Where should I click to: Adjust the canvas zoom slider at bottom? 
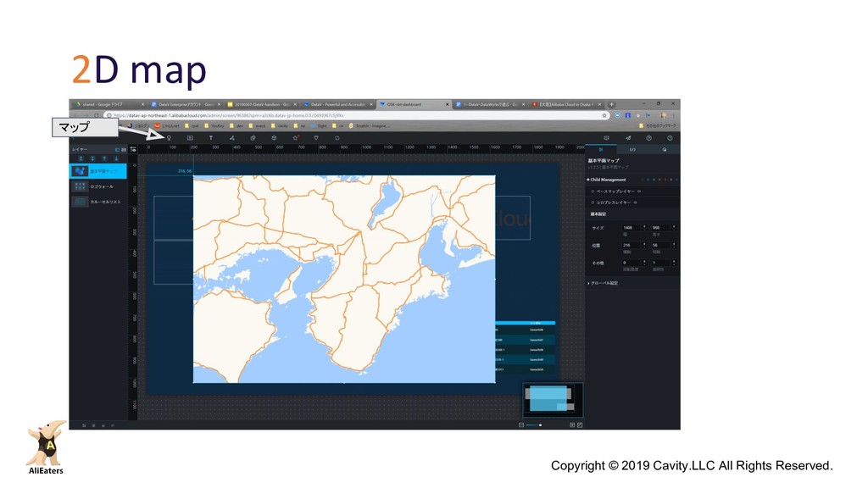click(534, 425)
